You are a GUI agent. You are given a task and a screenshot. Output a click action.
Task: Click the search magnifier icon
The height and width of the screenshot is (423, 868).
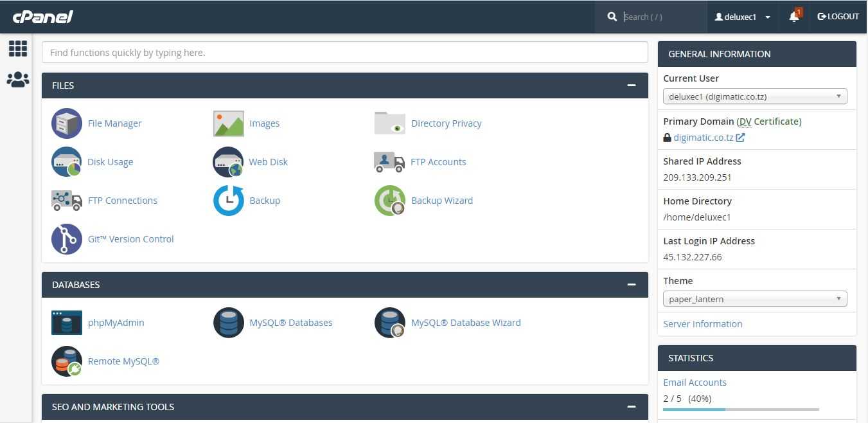(612, 17)
